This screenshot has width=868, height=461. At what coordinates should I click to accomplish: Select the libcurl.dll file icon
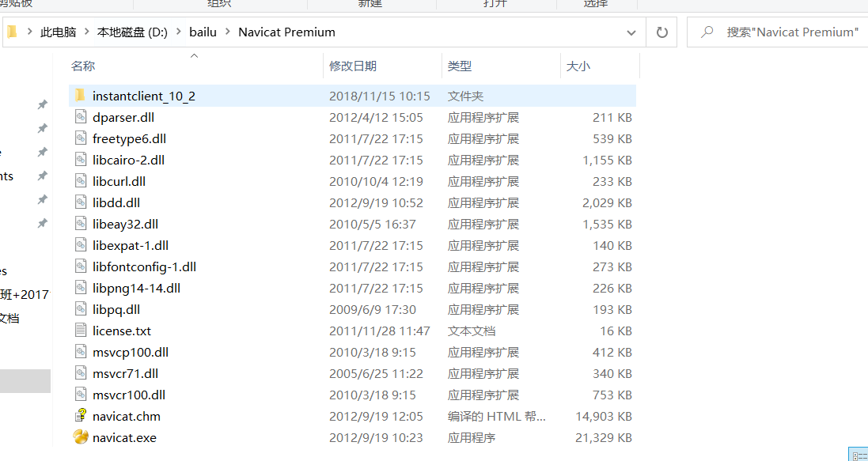pyautogui.click(x=81, y=181)
